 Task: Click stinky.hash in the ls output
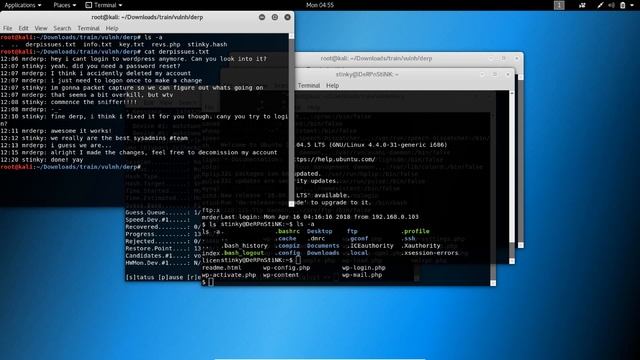207,44
